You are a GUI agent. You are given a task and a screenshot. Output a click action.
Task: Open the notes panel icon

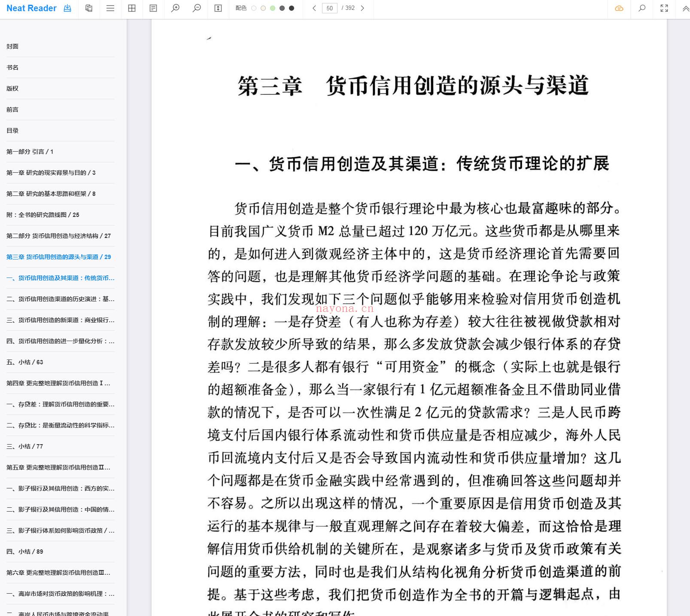[x=153, y=8]
